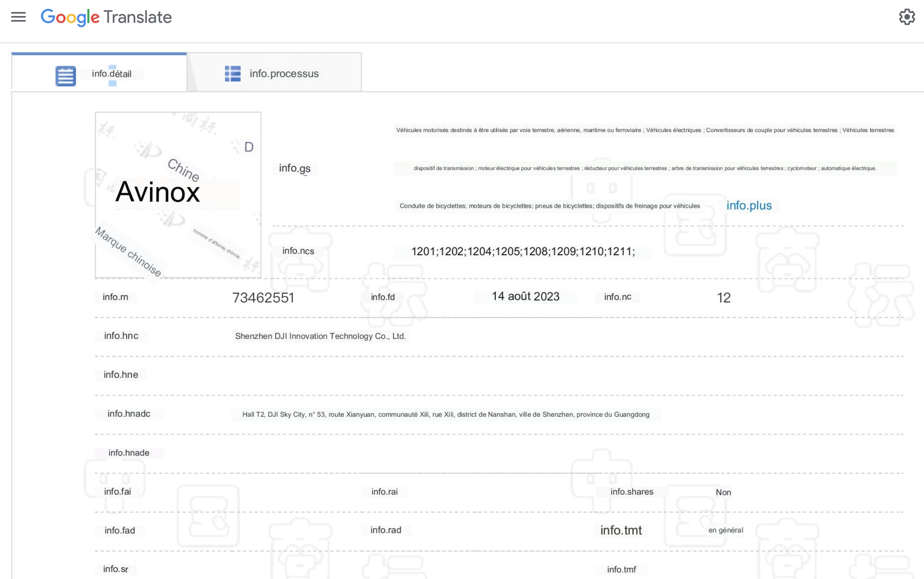Click the info.hnc label
The image size is (924, 579).
[121, 336]
